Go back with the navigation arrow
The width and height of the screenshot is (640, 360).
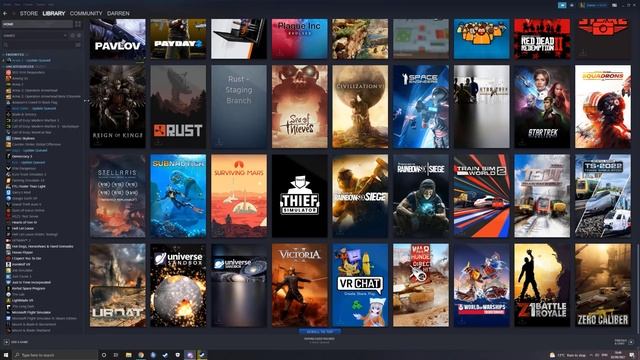(5, 13)
